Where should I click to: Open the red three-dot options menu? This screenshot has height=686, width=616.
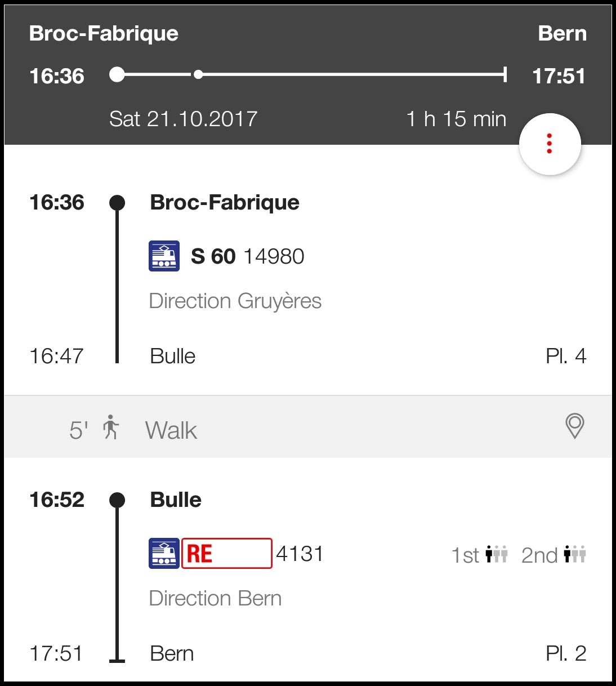point(550,144)
